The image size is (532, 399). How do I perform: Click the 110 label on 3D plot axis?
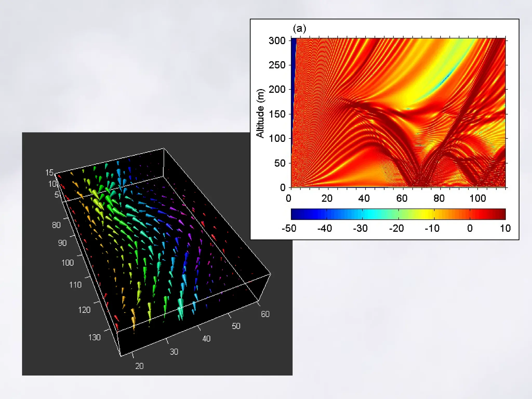coord(75,285)
